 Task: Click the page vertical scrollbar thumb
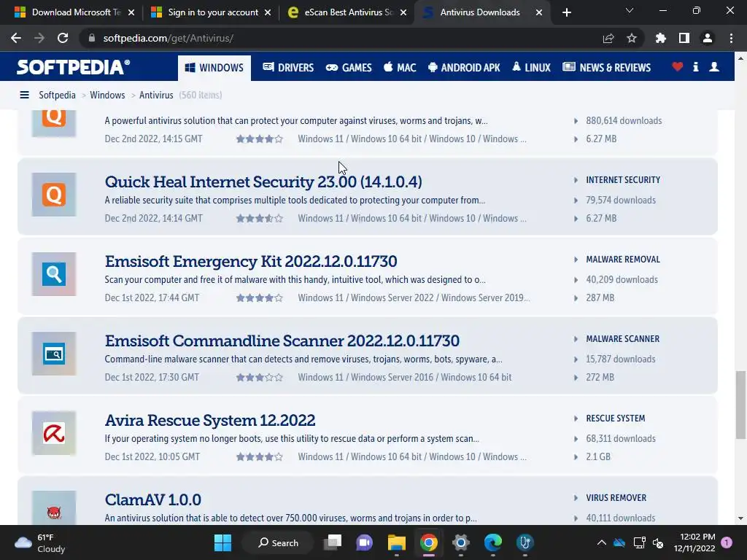(x=740, y=405)
